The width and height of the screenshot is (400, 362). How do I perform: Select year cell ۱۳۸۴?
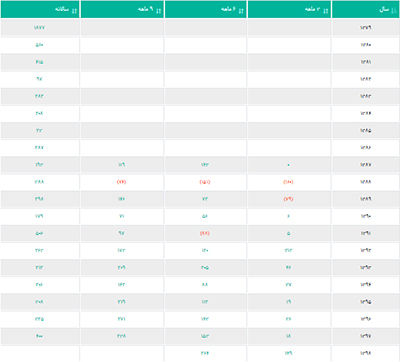click(x=366, y=113)
